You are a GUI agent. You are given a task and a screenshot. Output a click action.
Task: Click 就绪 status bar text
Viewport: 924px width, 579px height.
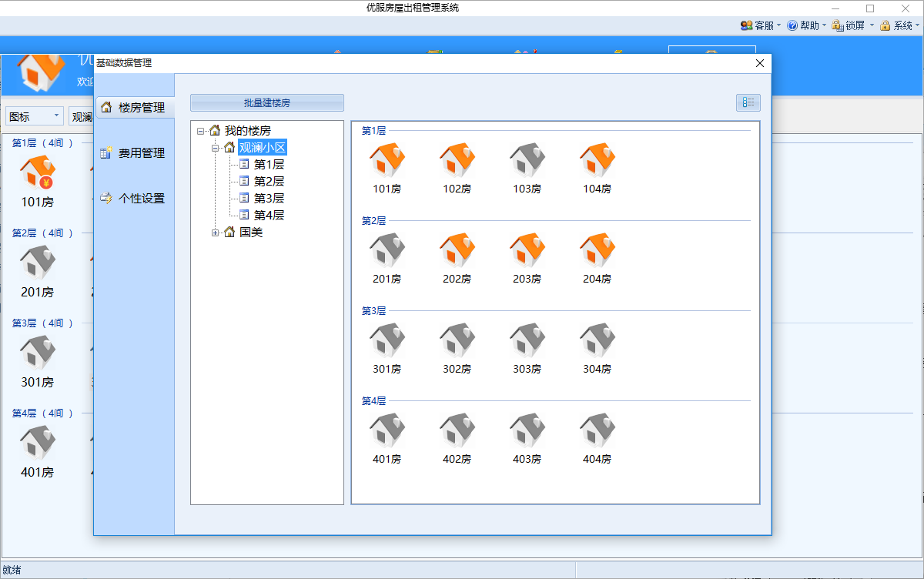pos(12,571)
